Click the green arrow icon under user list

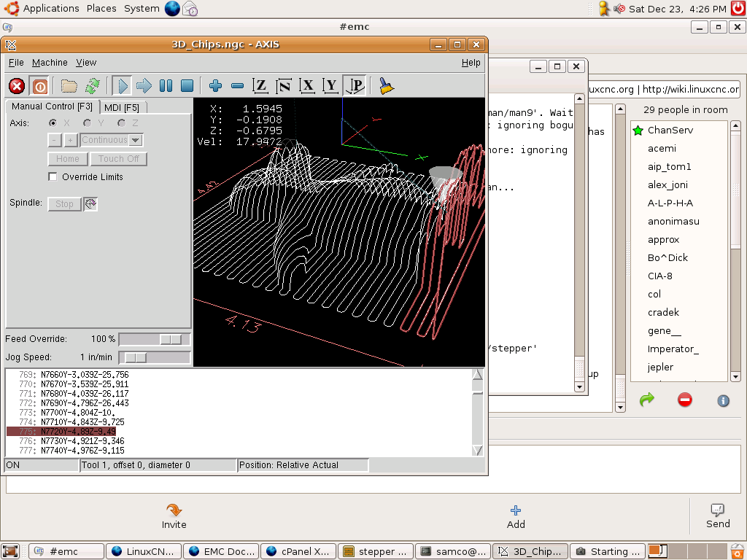tap(646, 400)
